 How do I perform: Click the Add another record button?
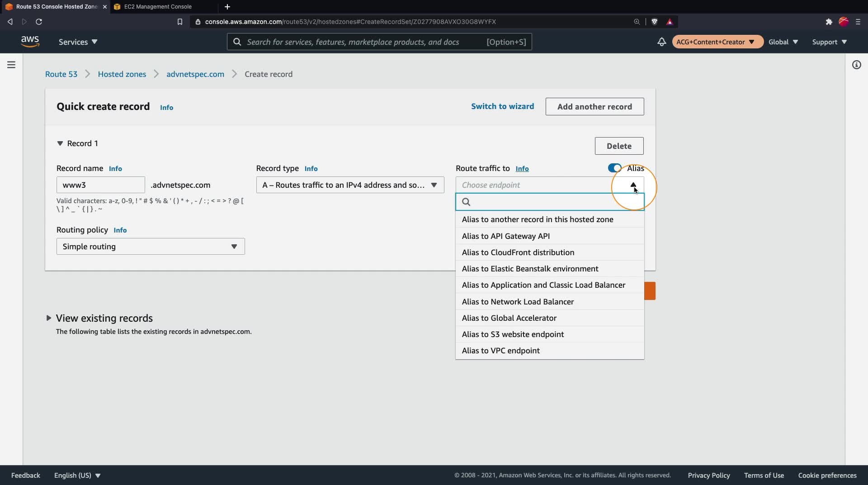click(x=594, y=107)
